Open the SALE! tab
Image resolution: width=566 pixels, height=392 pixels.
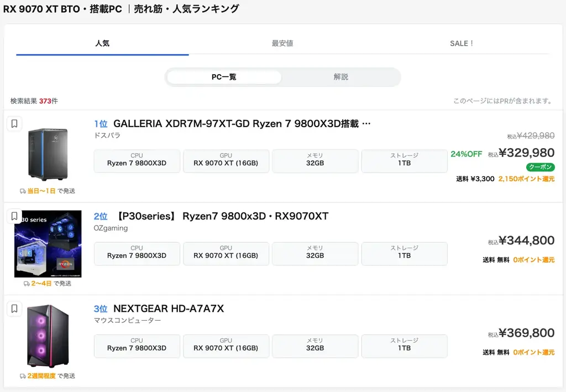click(461, 43)
